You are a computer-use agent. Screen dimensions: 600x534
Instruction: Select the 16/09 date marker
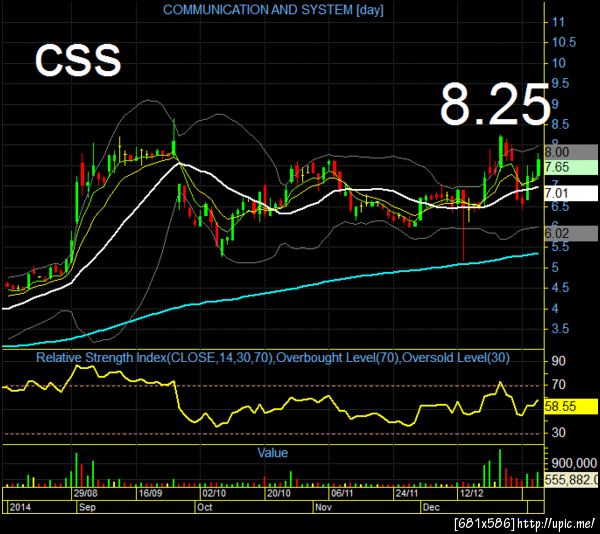click(150, 493)
